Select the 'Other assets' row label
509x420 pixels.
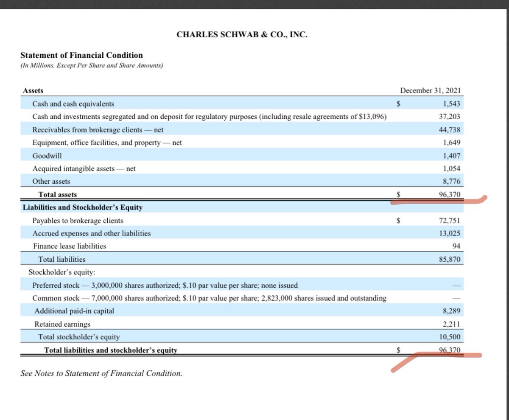click(51, 181)
